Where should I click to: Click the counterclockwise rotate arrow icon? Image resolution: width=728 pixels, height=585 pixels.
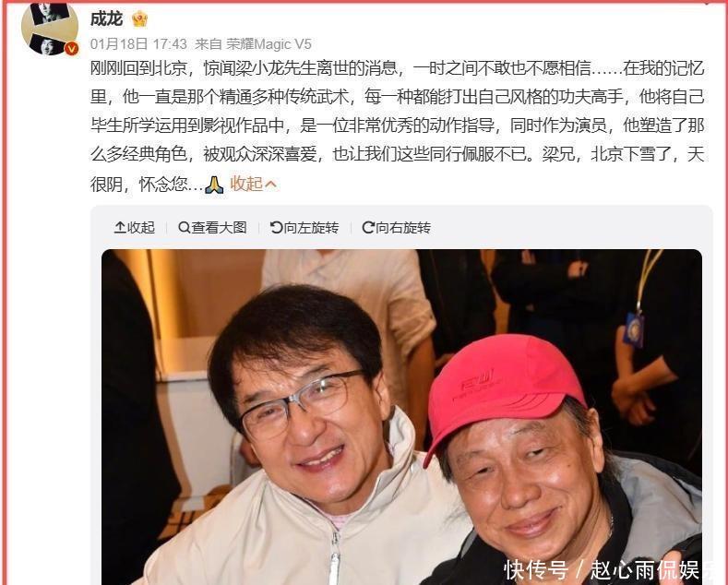276,228
